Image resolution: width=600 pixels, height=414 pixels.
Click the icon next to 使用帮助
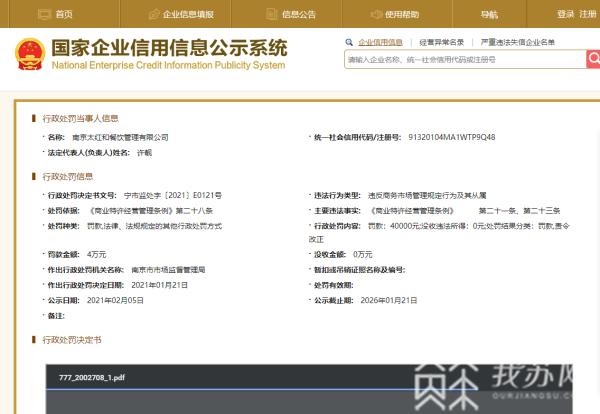click(x=376, y=15)
